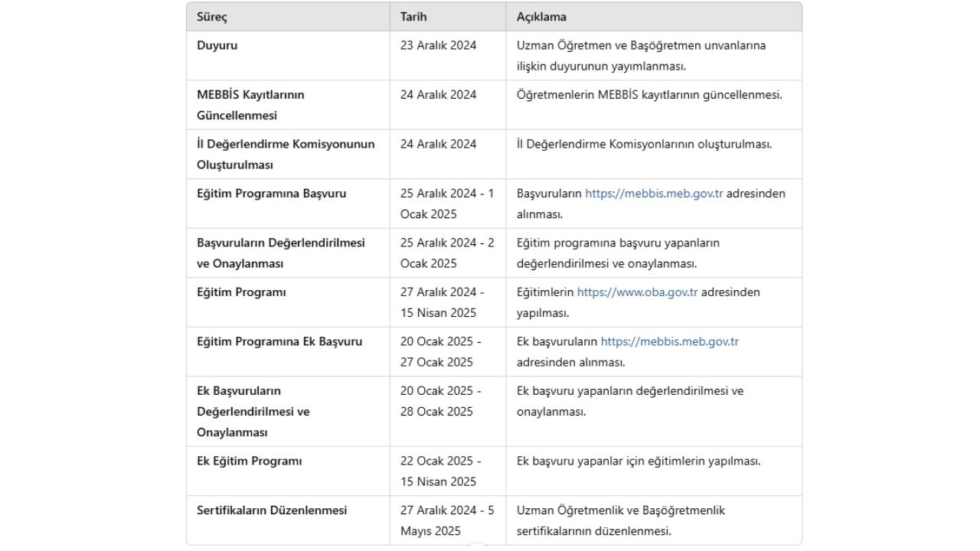Click the Açıklama column header

(x=541, y=17)
